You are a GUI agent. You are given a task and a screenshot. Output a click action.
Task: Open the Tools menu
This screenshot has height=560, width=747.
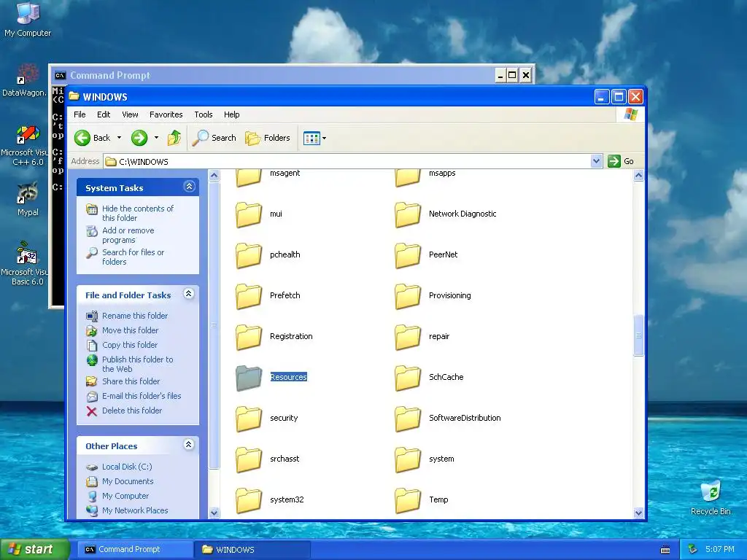(x=204, y=114)
